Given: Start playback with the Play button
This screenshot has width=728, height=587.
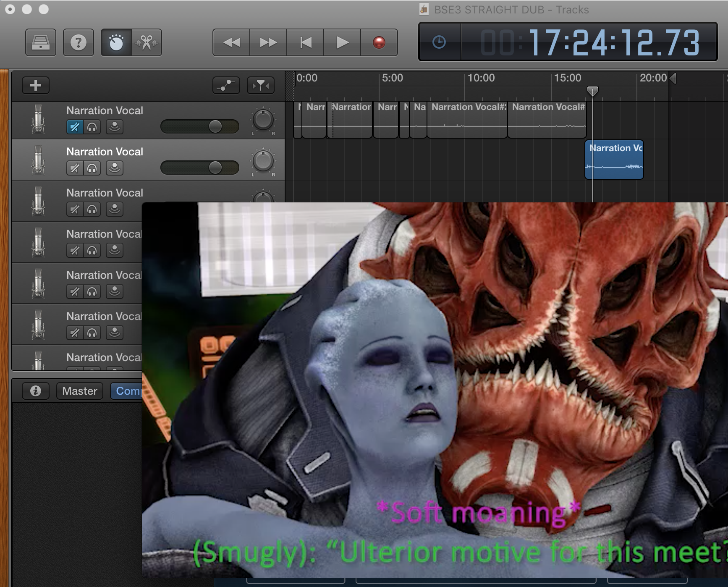Looking at the screenshot, I should [x=342, y=42].
